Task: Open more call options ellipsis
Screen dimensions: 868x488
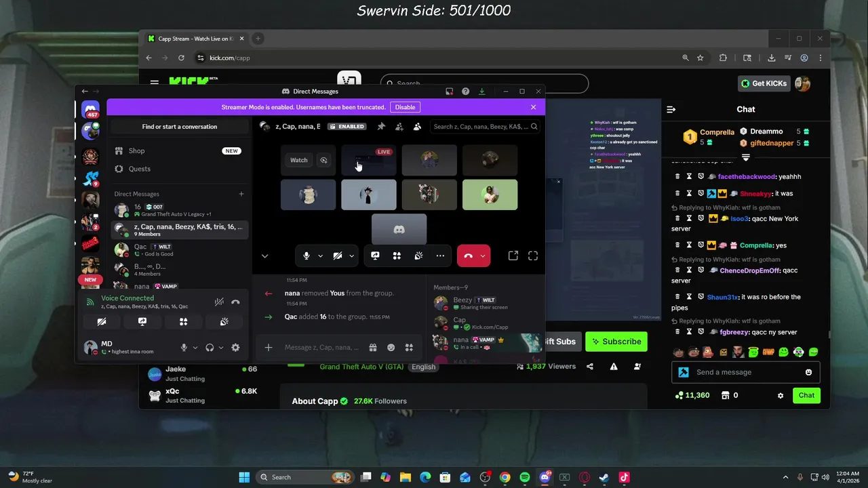Action: point(440,256)
